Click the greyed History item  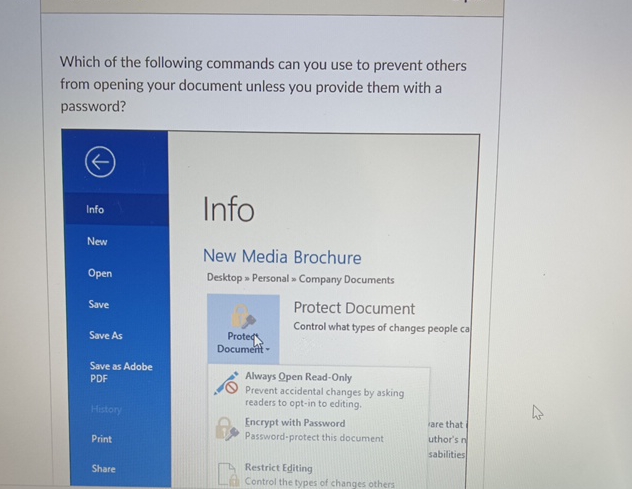click(x=106, y=409)
